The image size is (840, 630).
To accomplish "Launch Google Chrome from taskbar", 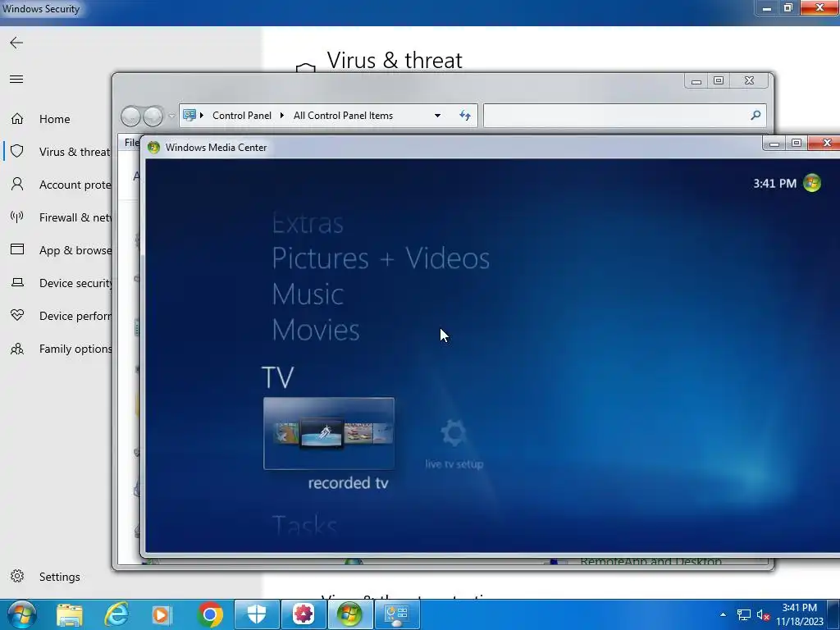I will pyautogui.click(x=210, y=614).
